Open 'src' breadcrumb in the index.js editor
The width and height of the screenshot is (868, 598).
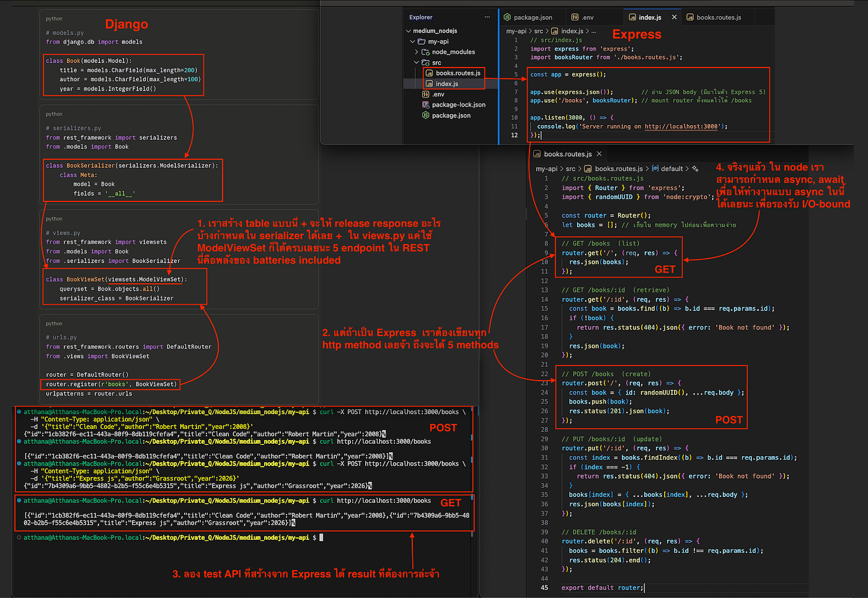coord(539,31)
